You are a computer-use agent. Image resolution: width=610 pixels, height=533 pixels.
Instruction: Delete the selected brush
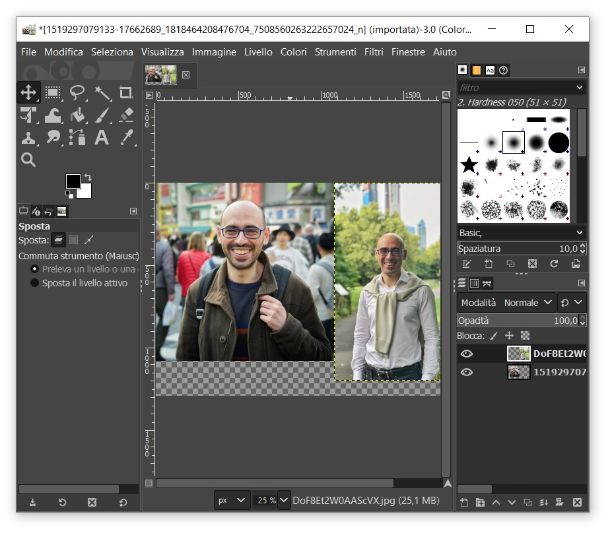click(x=532, y=264)
